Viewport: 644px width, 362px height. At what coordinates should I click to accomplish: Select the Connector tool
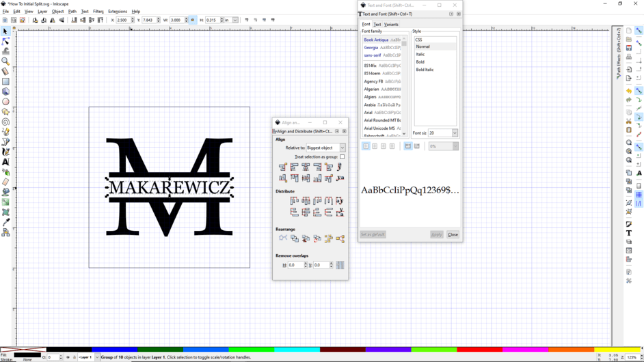click(5, 232)
